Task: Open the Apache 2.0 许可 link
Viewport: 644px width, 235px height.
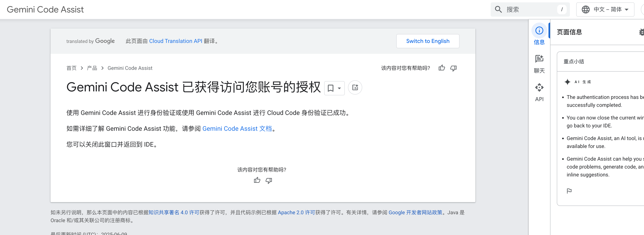Action: pyautogui.click(x=296, y=212)
